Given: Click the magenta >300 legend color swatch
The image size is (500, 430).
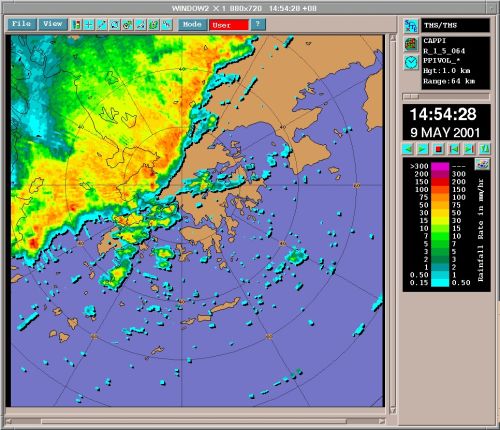Looking at the screenshot, I should pyautogui.click(x=440, y=166).
